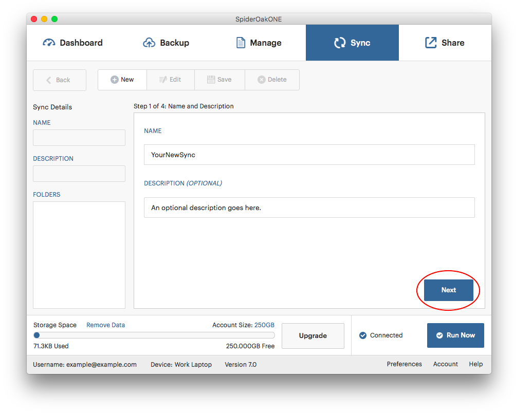Click the Edit pencil icon
This screenshot has width=532, height=413.
(163, 80)
